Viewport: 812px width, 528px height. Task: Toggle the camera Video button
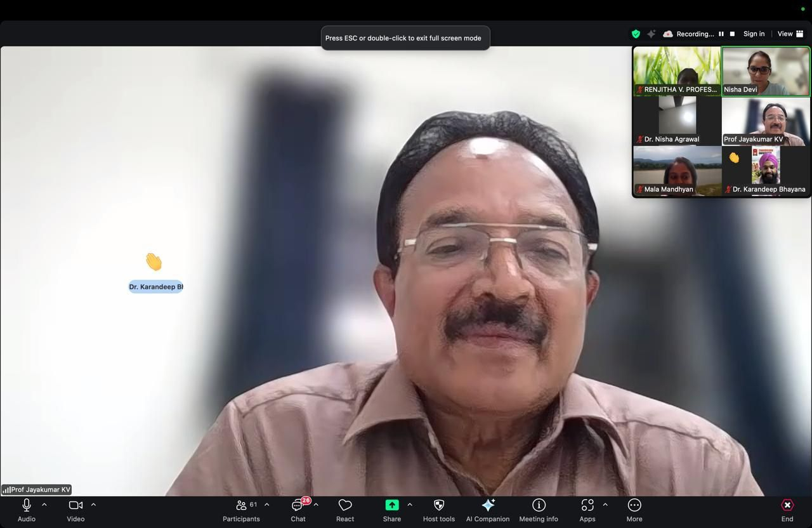coord(75,510)
